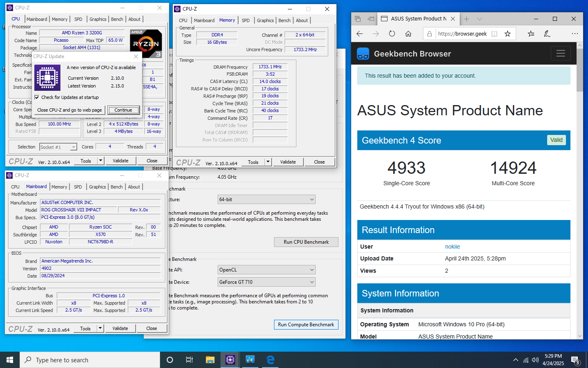Viewport: 588px width, 368px height.
Task: Open Tools dropdown arrow in Memory window
Action: (x=268, y=162)
